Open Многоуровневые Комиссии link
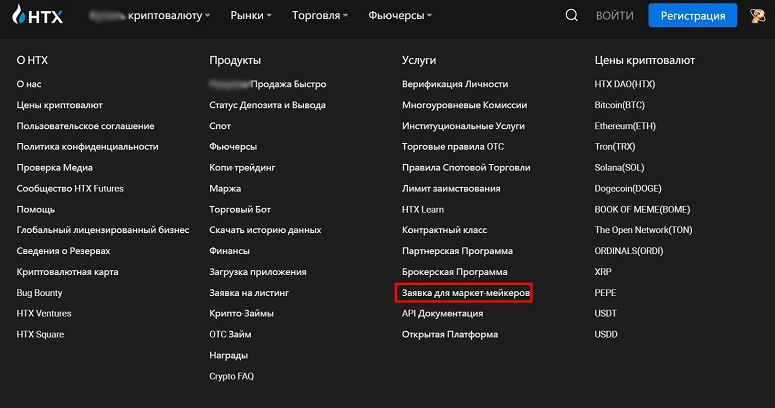This screenshot has width=775, height=408. pos(464,105)
